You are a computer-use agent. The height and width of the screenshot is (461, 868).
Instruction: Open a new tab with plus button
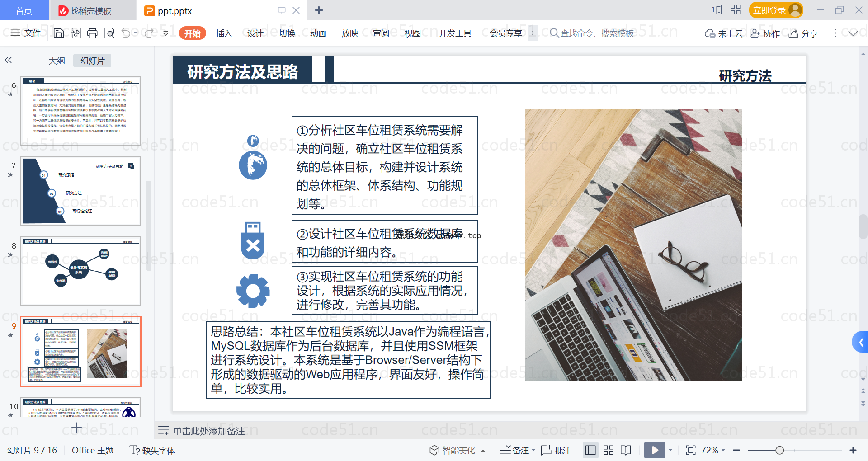[x=319, y=10]
